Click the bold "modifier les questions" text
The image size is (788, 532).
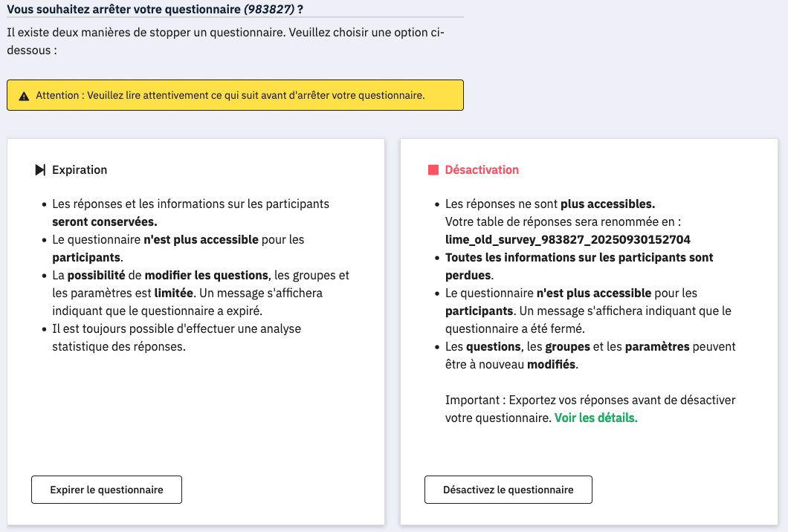[206, 275]
